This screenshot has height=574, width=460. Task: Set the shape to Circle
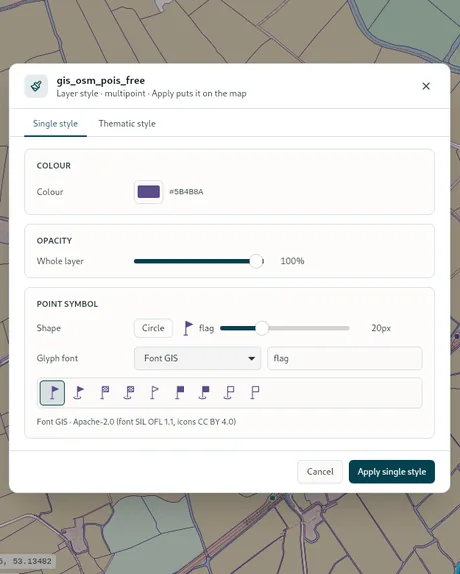click(x=153, y=328)
